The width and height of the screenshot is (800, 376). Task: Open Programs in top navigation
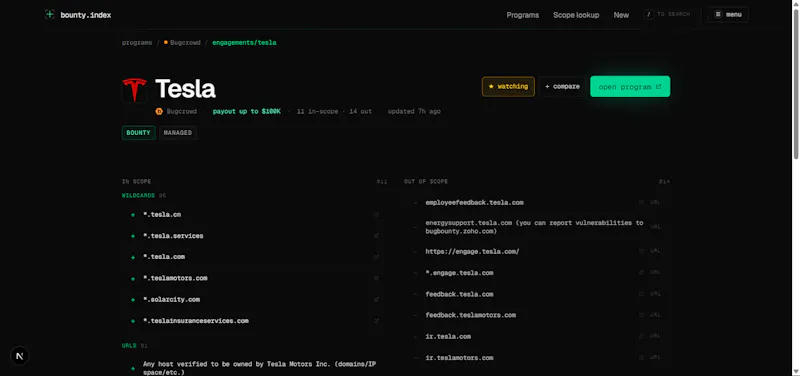click(x=522, y=15)
